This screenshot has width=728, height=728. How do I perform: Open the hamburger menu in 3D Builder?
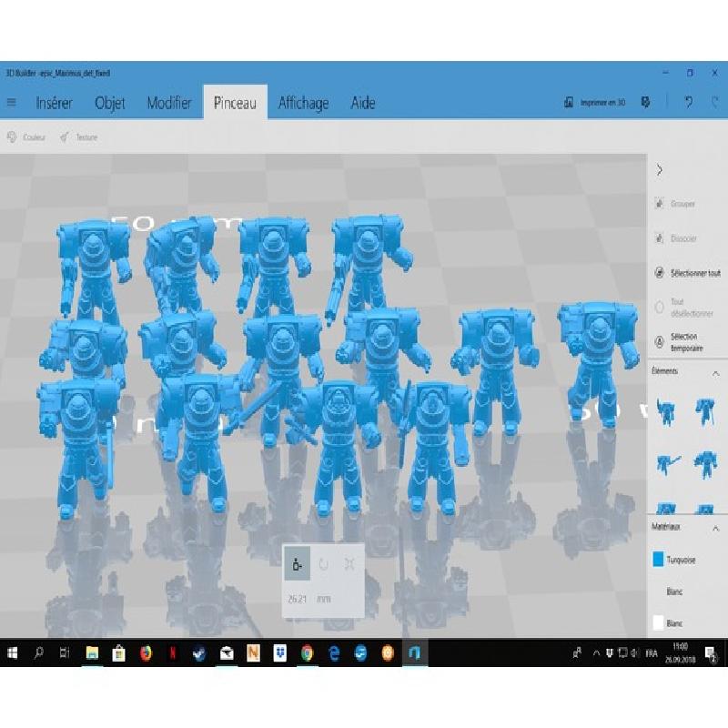click(12, 102)
